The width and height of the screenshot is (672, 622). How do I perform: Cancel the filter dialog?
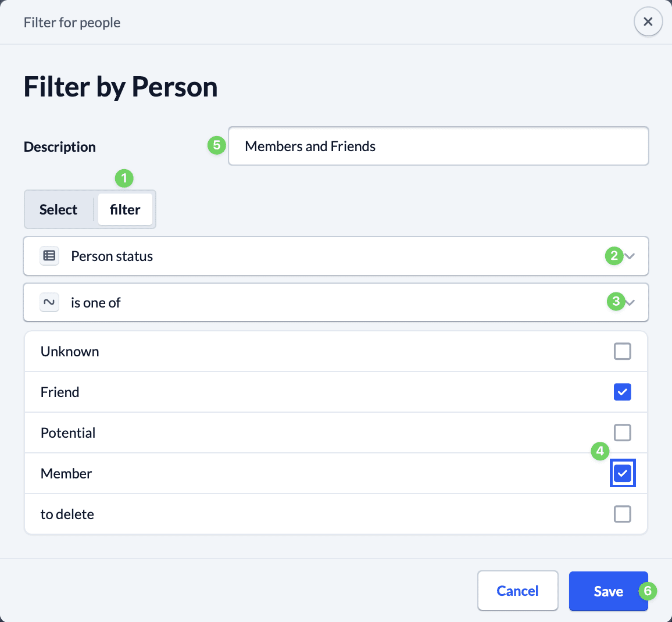517,591
